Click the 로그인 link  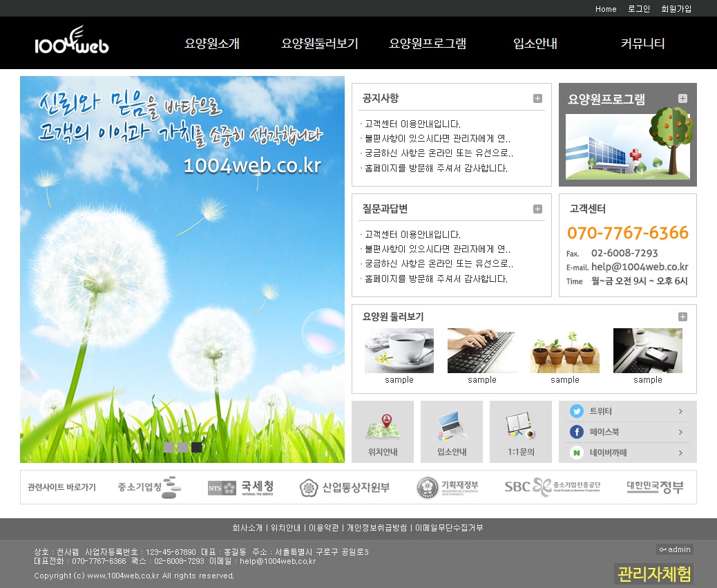639,9
